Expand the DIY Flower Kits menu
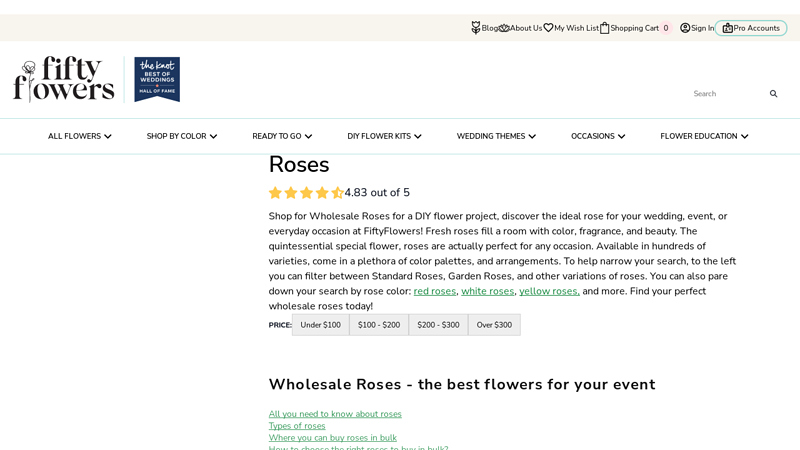 coord(384,136)
